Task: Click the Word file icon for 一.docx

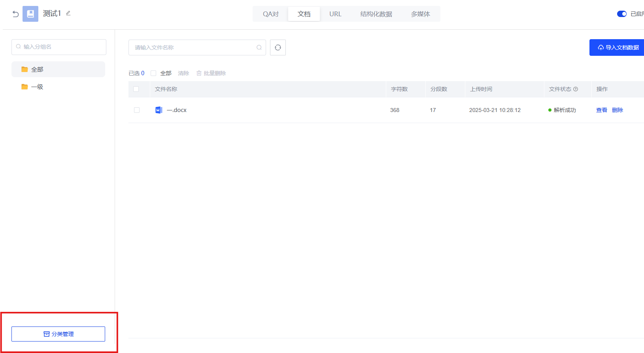Action: pos(159,110)
